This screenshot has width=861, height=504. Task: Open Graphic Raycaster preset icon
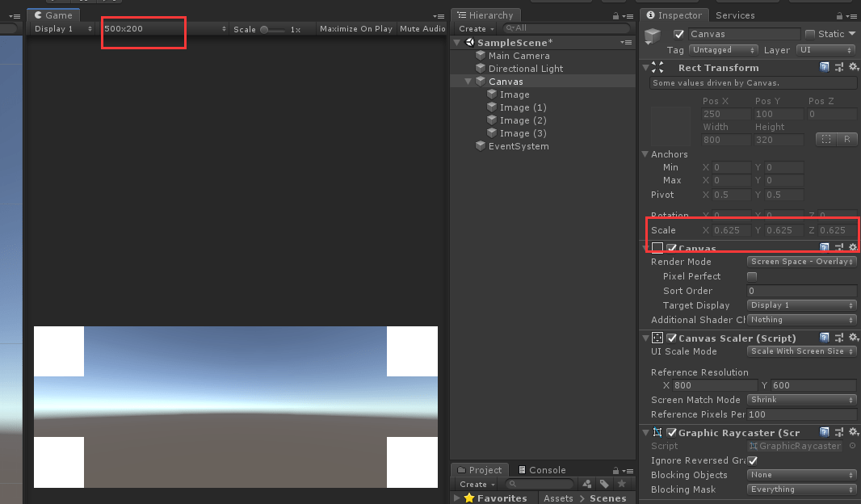tap(839, 432)
